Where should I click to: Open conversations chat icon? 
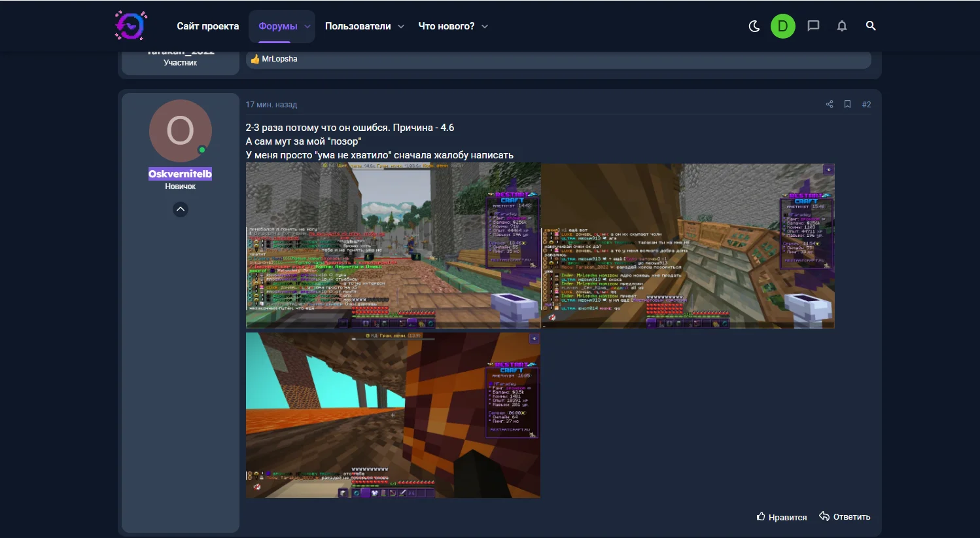point(813,26)
